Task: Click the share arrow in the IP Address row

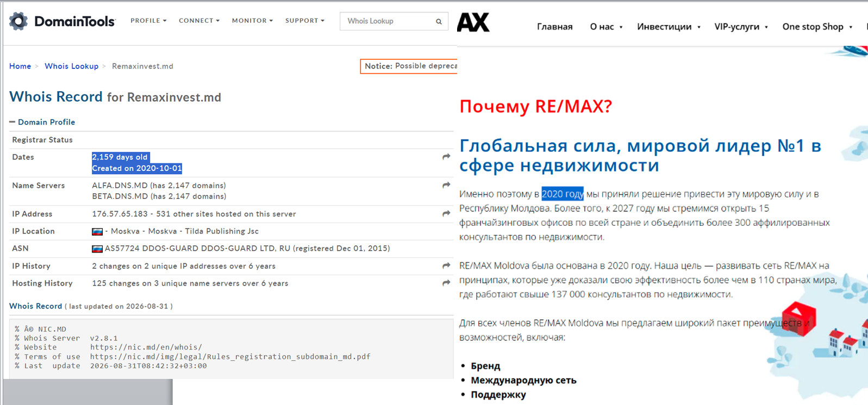Action: coord(446,214)
